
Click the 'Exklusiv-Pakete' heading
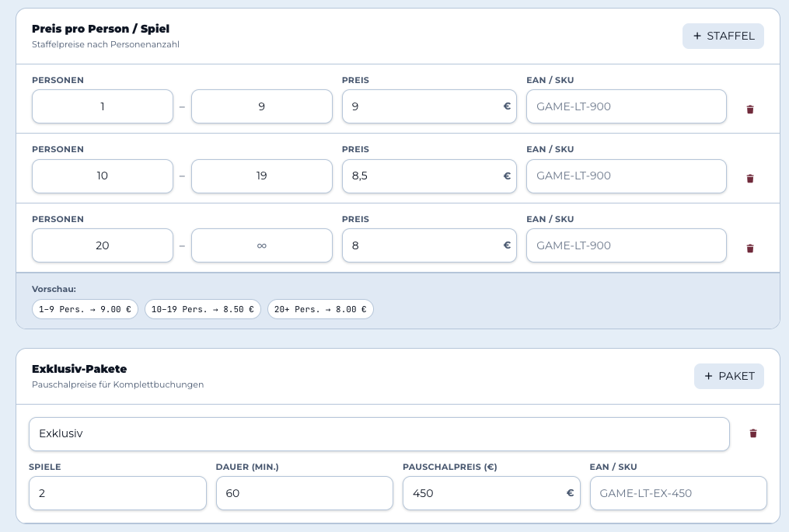[x=79, y=369]
